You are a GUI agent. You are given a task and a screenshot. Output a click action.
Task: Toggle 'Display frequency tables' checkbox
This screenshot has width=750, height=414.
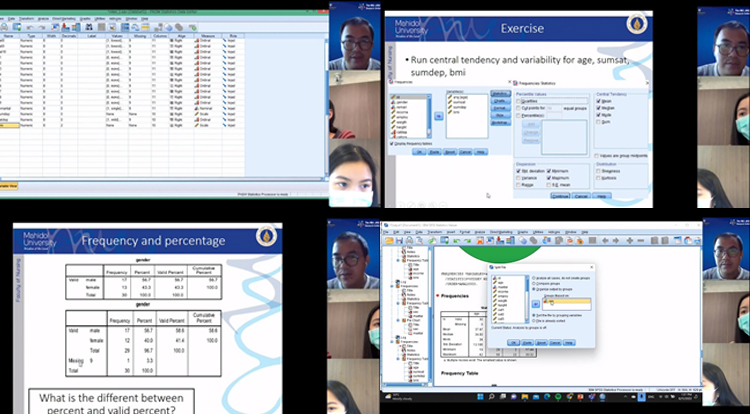pyautogui.click(x=391, y=144)
